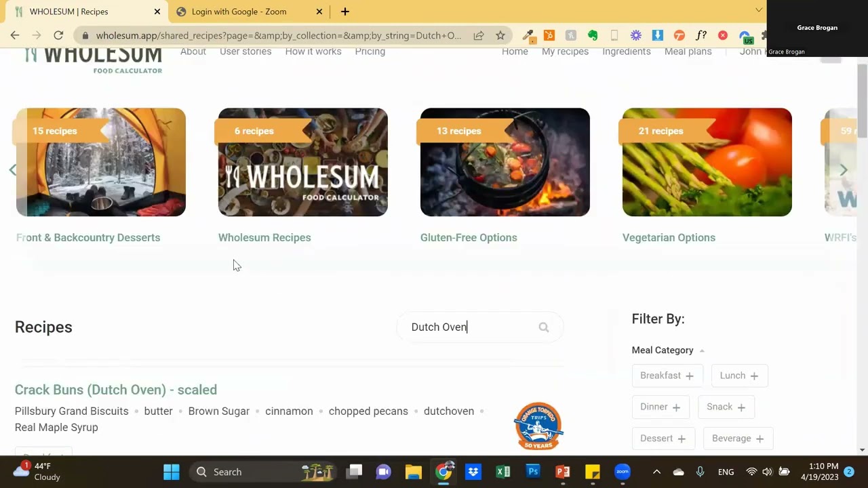Click the share page icon in address bar

click(479, 35)
